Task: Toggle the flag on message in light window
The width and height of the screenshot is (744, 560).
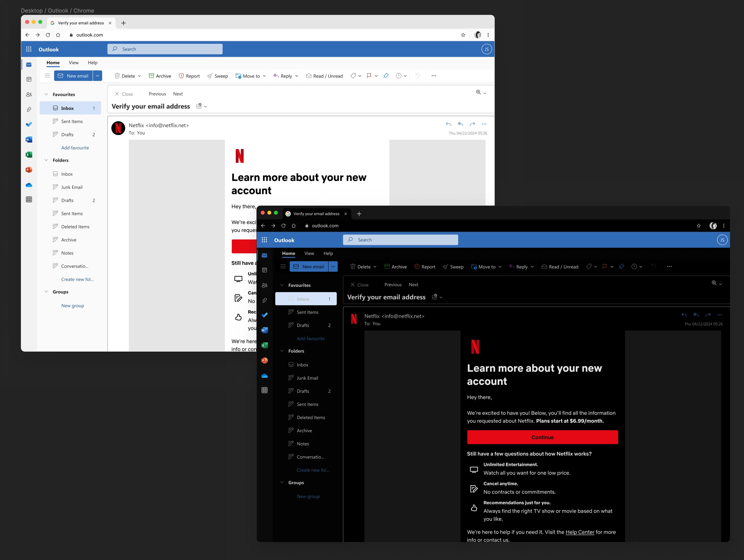Action: pyautogui.click(x=369, y=76)
